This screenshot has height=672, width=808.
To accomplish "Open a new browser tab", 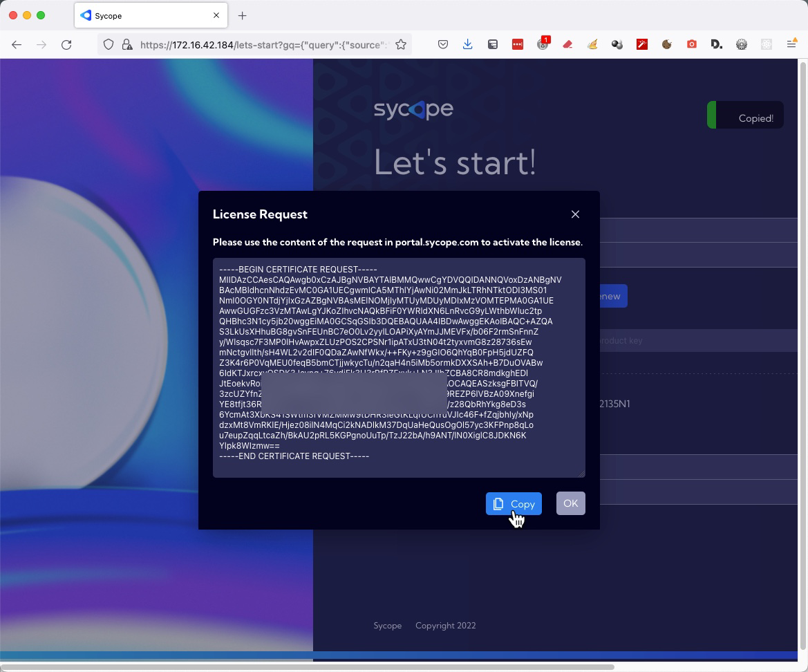I will point(242,15).
